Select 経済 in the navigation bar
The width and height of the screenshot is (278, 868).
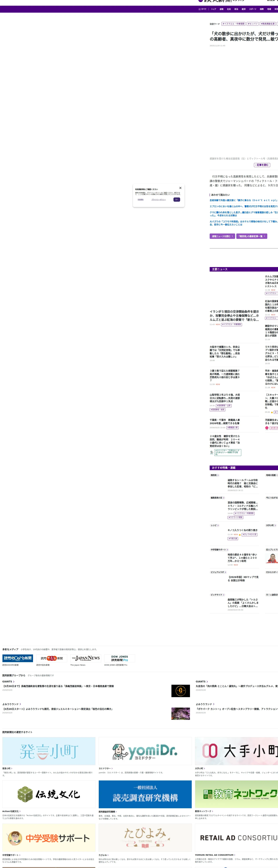pyautogui.click(x=244, y=9)
